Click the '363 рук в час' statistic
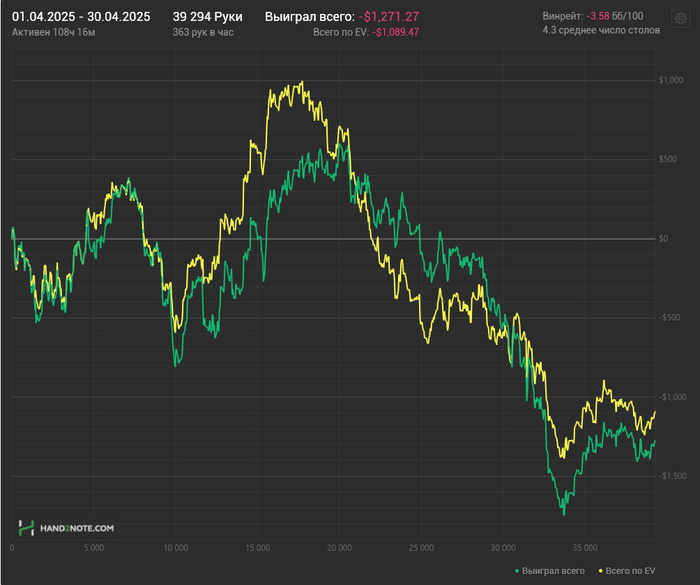Viewport: 700px width, 585px height. (x=205, y=32)
